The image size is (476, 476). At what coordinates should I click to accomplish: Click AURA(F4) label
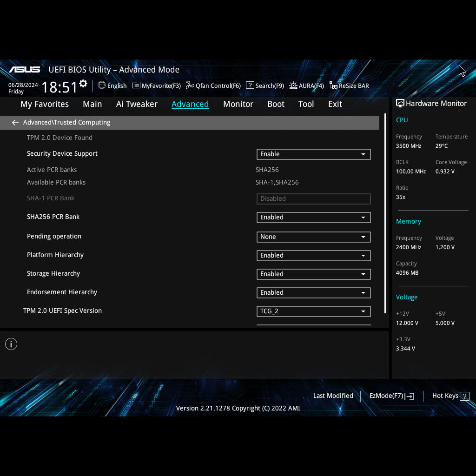(x=311, y=86)
